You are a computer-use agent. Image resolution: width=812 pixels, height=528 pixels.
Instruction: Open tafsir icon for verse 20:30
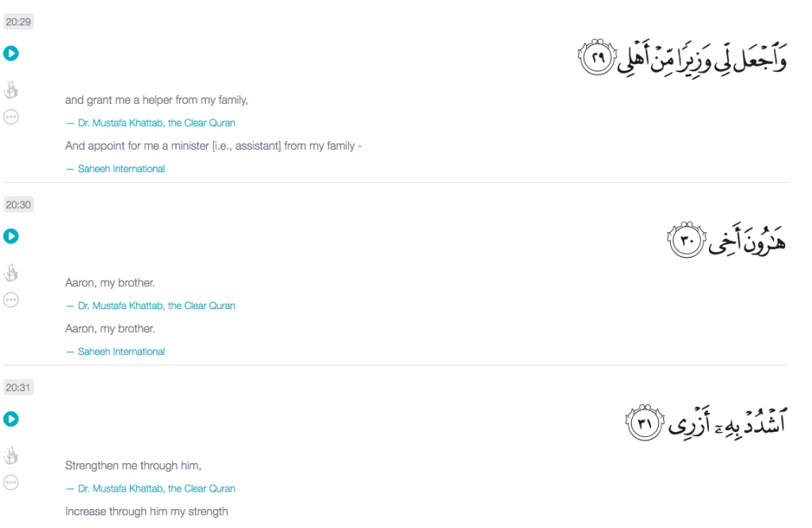(10, 273)
